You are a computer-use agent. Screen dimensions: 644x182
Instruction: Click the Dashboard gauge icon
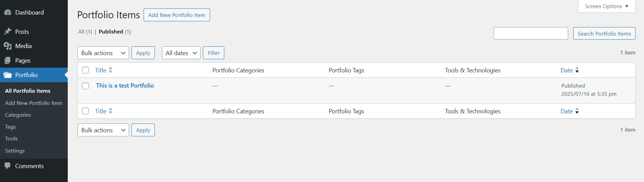pos(7,13)
